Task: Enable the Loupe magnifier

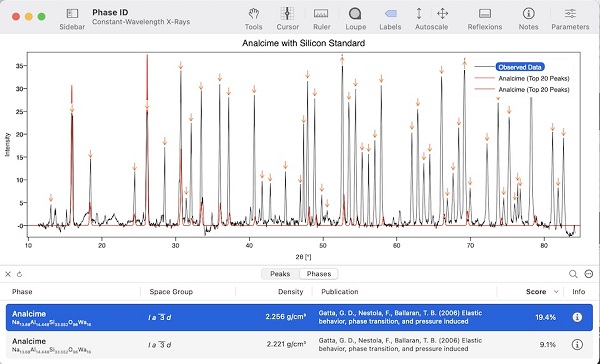Action: point(355,14)
